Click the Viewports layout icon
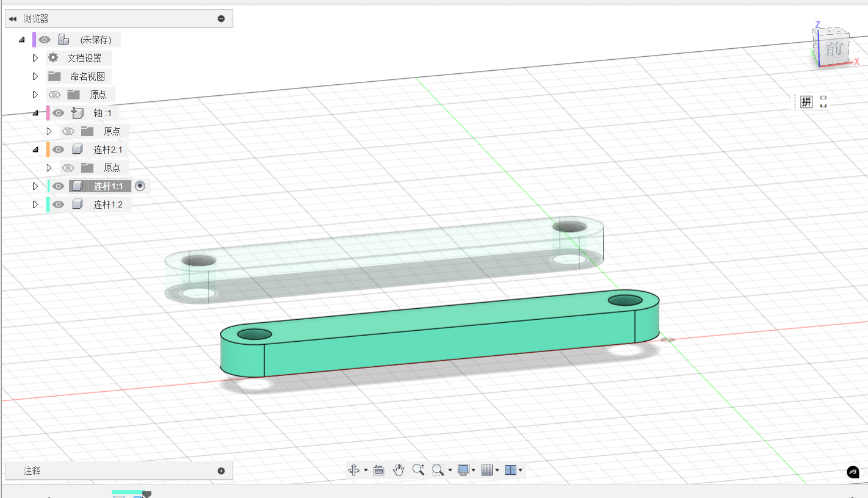Viewport: 868px width, 498px height. [510, 470]
